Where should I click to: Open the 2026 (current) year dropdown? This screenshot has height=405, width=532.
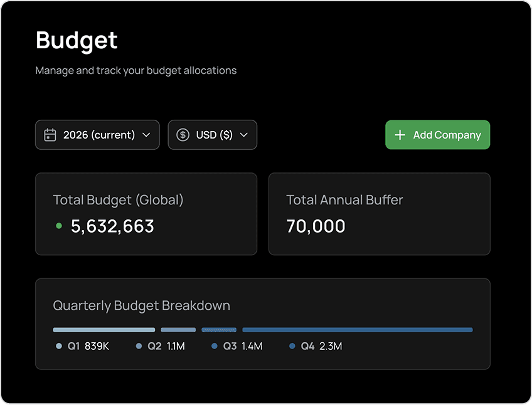(x=97, y=134)
